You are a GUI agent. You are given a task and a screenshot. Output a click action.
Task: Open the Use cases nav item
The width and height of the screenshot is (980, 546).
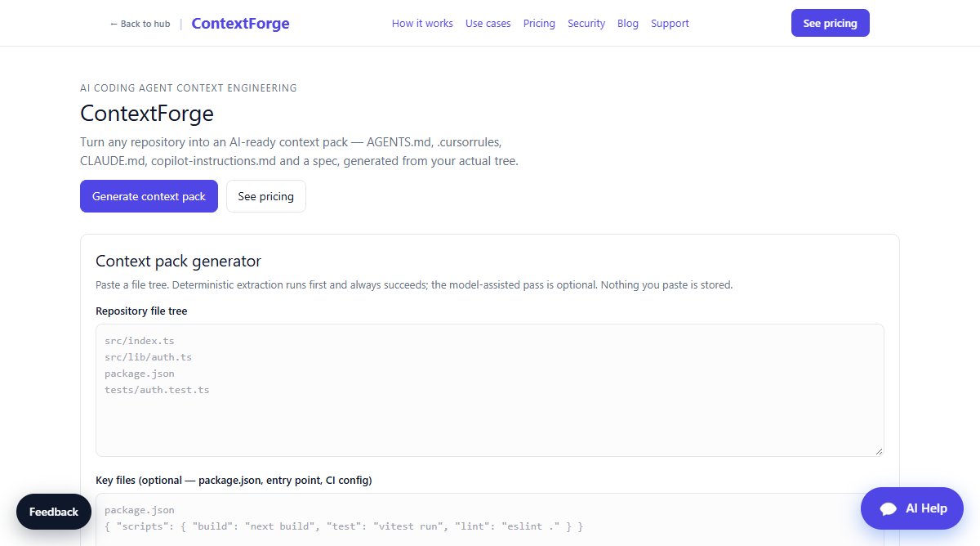pos(488,24)
